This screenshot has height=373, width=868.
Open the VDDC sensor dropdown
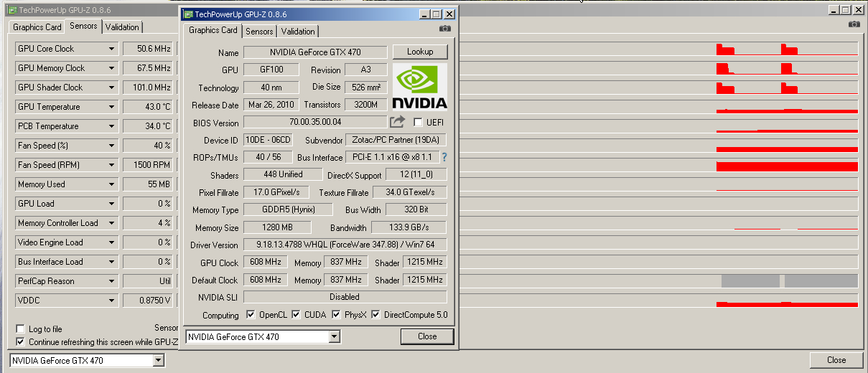[111, 301]
